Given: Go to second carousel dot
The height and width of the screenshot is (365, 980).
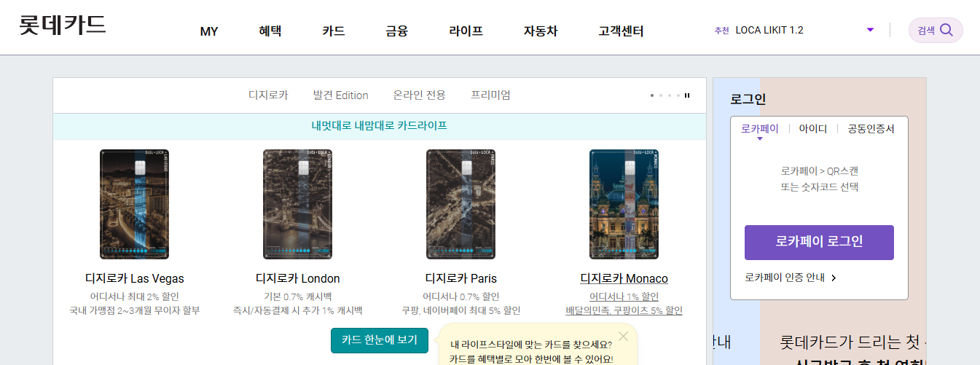Looking at the screenshot, I should (661, 95).
